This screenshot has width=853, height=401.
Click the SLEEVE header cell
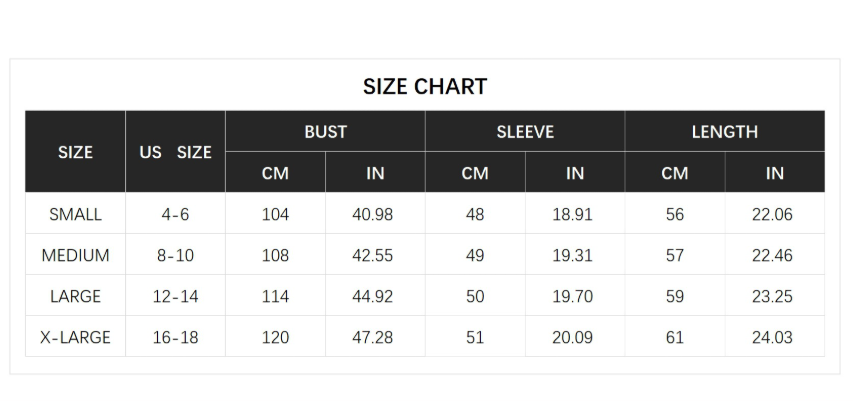(525, 132)
